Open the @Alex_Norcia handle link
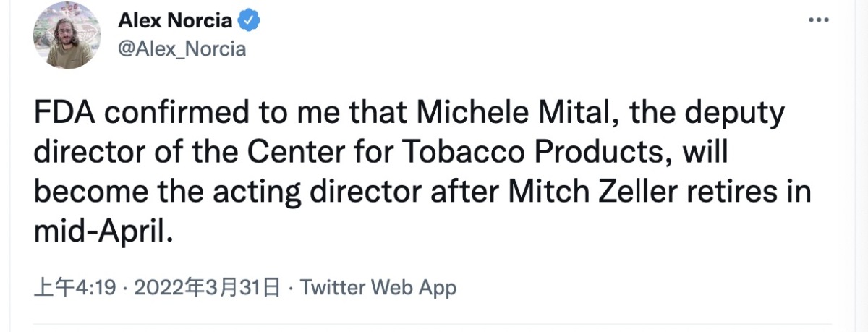This screenshot has height=332, width=868. pyautogui.click(x=182, y=48)
